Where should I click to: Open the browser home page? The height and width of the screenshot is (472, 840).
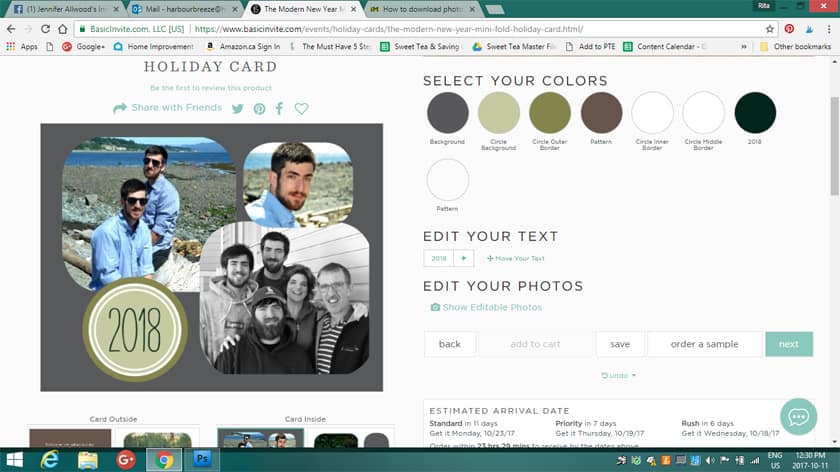63,29
